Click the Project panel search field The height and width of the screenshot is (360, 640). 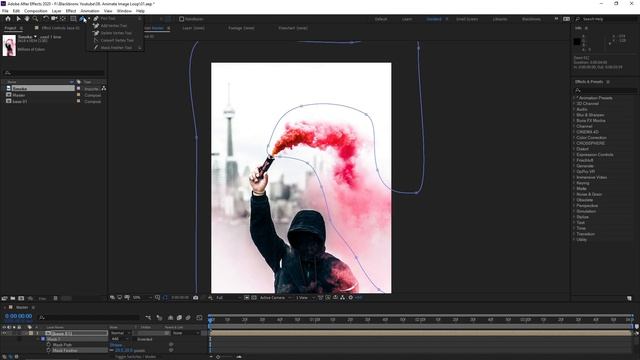click(54, 73)
